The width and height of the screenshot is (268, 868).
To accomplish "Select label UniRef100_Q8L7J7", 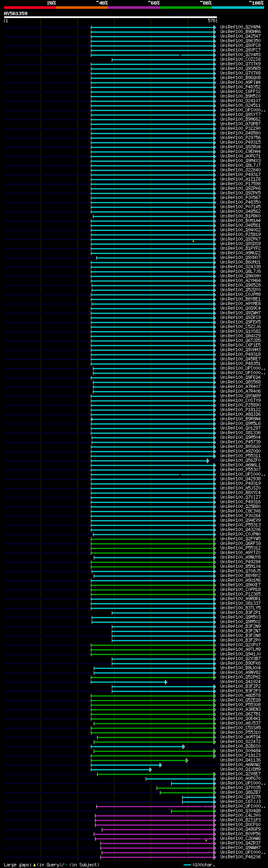I will pyautogui.click(x=240, y=166).
